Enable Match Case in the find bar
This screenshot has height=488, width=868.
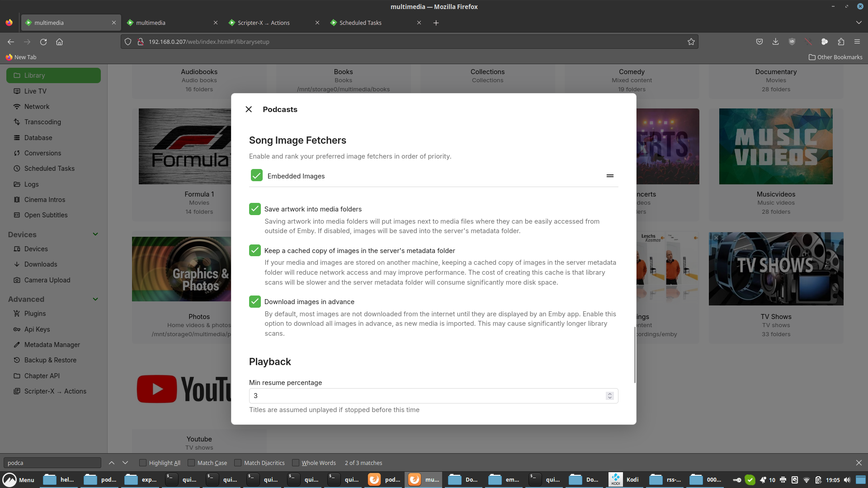[192, 463]
